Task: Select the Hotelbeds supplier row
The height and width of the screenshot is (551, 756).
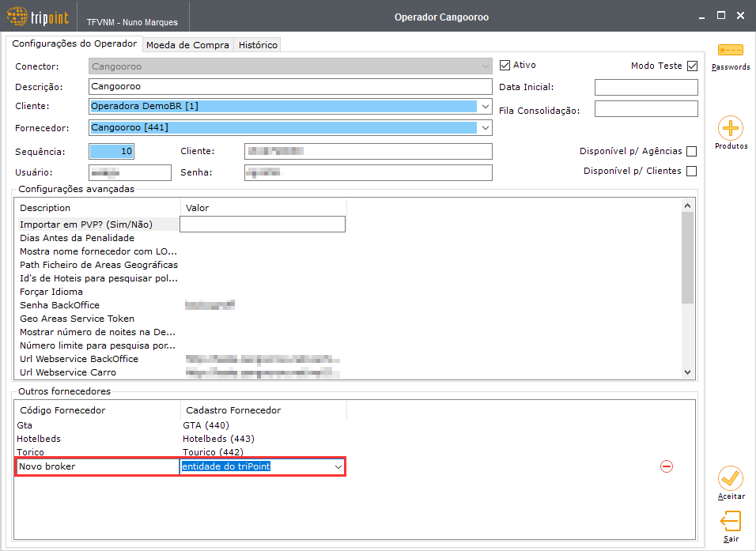Action: click(135, 439)
